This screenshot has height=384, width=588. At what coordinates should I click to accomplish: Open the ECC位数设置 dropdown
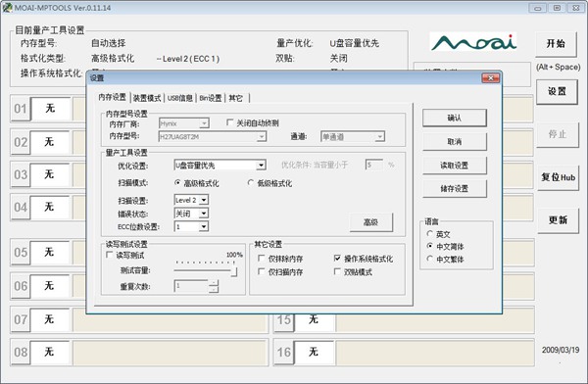point(203,227)
